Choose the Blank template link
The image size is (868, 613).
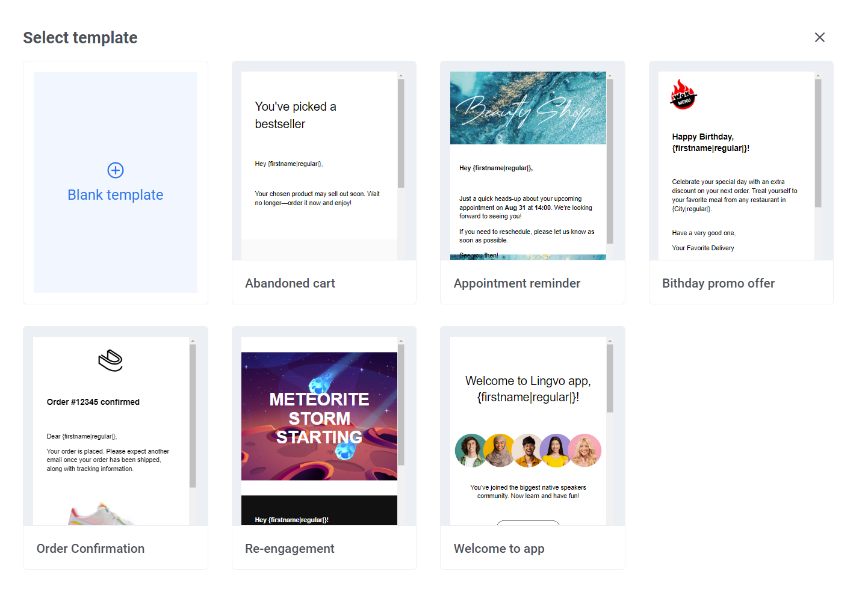pos(116,195)
